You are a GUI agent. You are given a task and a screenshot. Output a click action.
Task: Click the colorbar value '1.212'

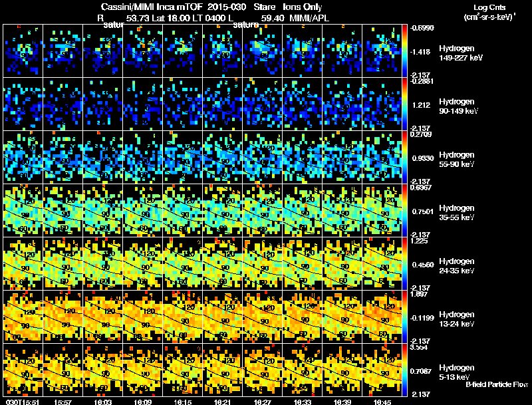[x=422, y=105]
